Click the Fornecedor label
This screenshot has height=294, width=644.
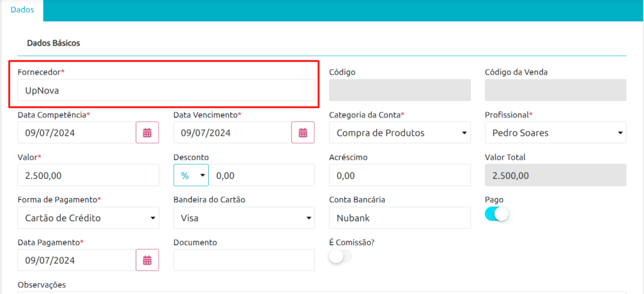(41, 72)
